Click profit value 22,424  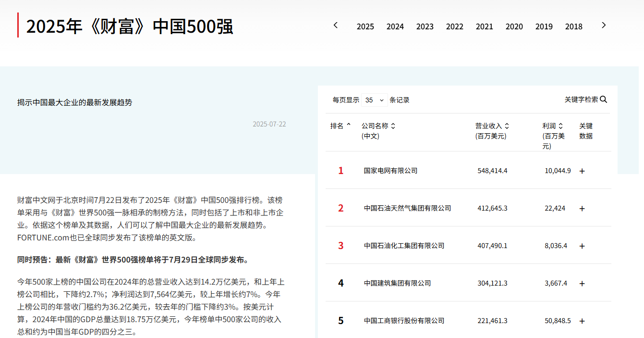click(x=555, y=208)
